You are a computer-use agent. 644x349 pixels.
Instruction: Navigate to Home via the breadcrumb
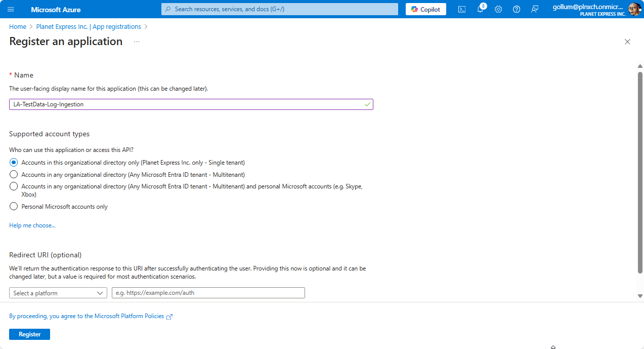tap(18, 26)
